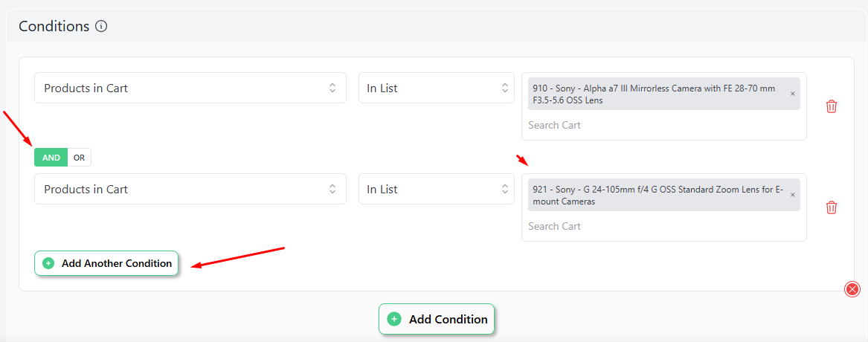This screenshot has height=342, width=868.
Task: Remove the Sony Alpha a7 III product tag
Action: (x=792, y=94)
